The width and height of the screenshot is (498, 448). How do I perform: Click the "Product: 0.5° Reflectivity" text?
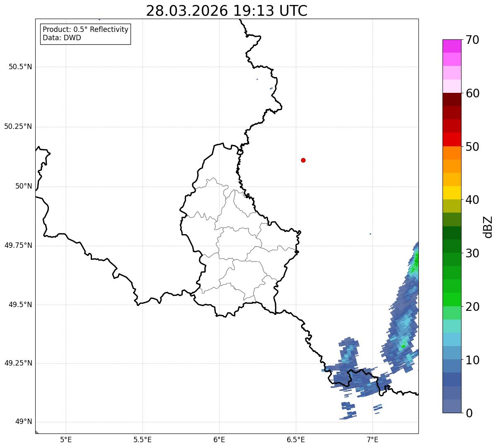pos(85,30)
